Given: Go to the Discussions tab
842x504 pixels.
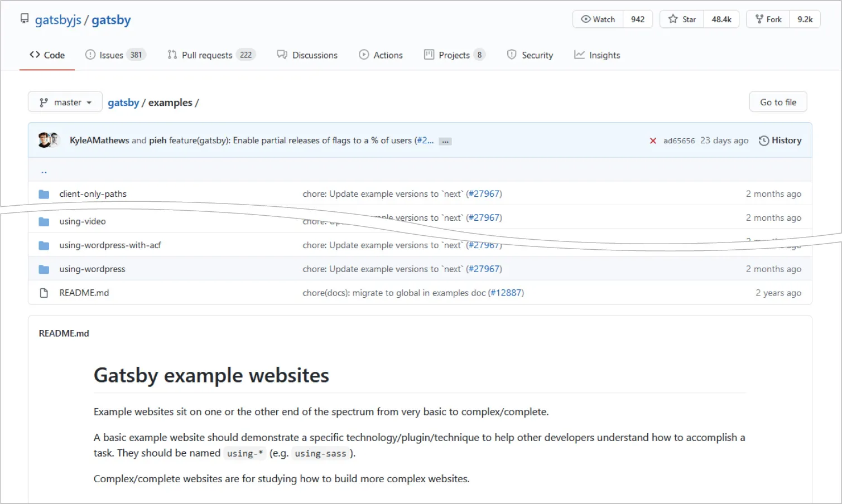Looking at the screenshot, I should click(307, 55).
